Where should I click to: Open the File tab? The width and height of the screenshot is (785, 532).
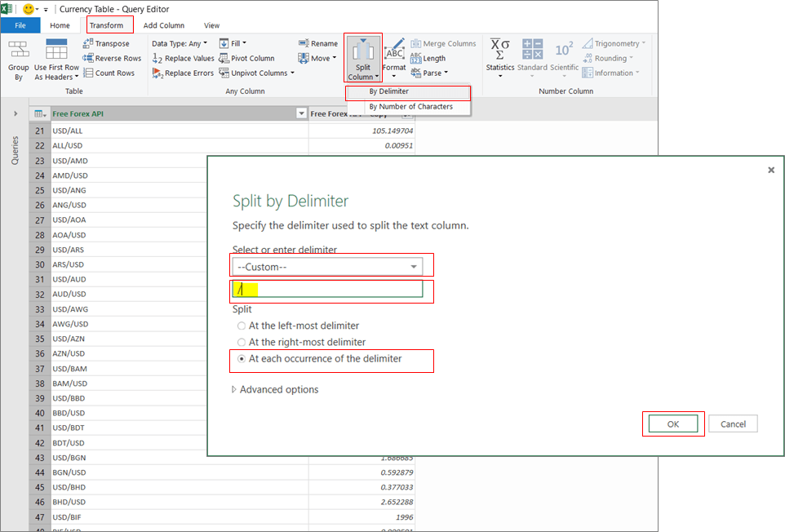20,25
